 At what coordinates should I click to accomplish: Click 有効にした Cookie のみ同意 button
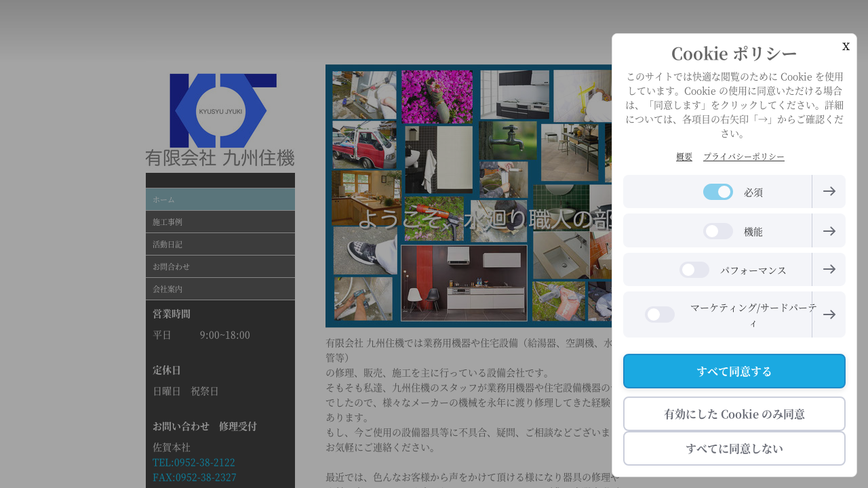click(734, 414)
